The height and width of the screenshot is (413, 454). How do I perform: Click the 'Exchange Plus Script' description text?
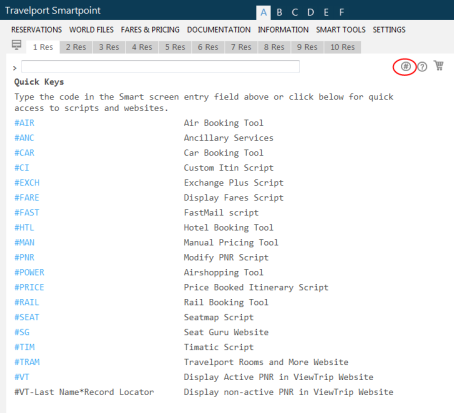pos(234,183)
